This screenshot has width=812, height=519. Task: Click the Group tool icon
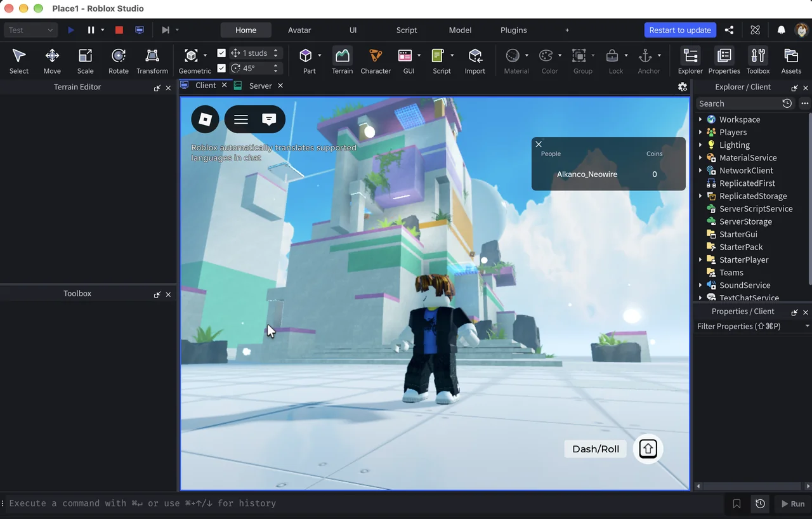click(x=579, y=56)
